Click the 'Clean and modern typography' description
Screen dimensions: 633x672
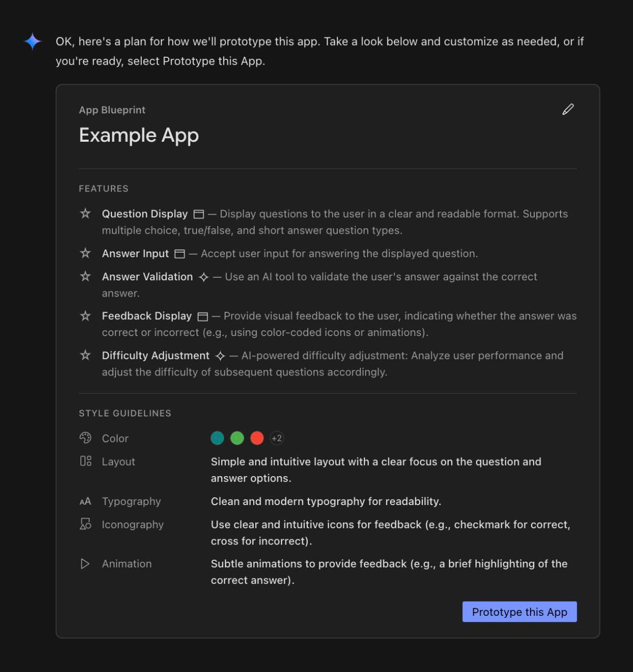coord(326,501)
